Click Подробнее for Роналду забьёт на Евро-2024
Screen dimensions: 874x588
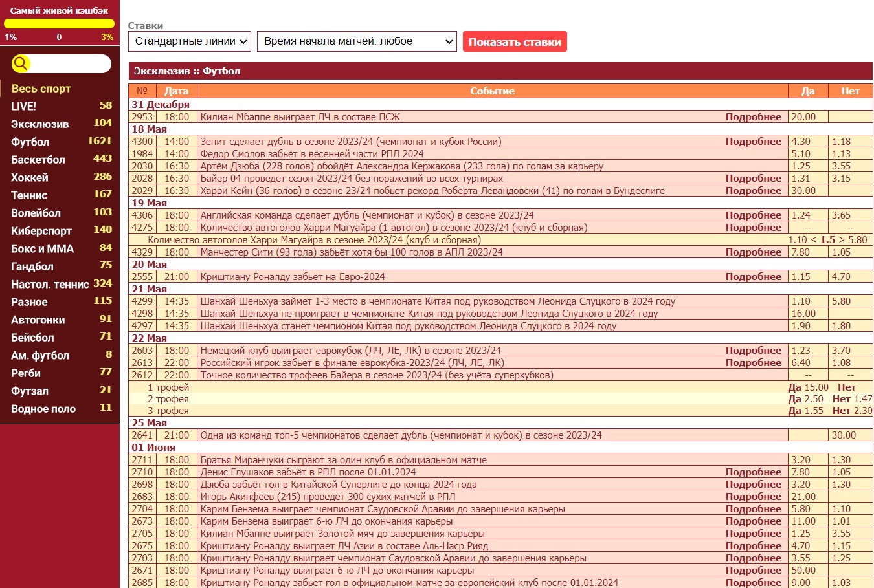click(753, 277)
